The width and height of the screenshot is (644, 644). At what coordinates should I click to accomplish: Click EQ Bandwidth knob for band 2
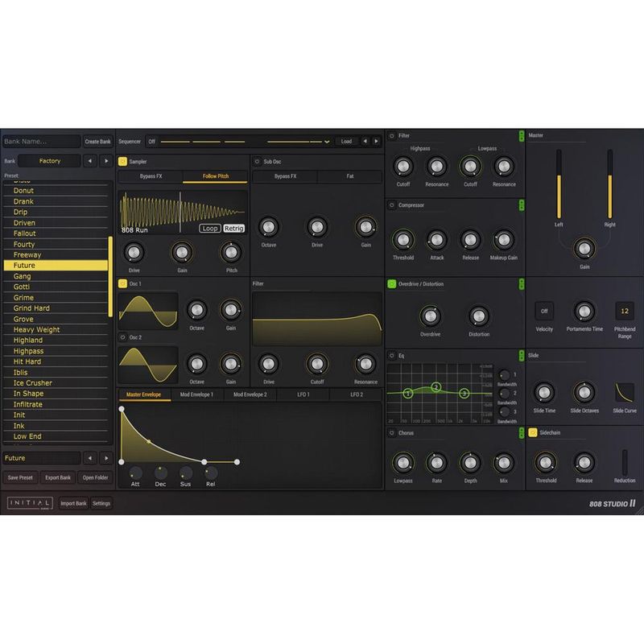(505, 394)
